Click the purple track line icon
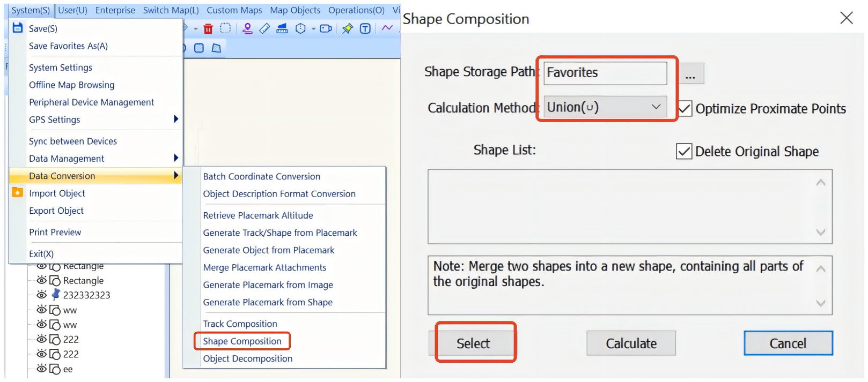The width and height of the screenshot is (868, 382). [387, 28]
